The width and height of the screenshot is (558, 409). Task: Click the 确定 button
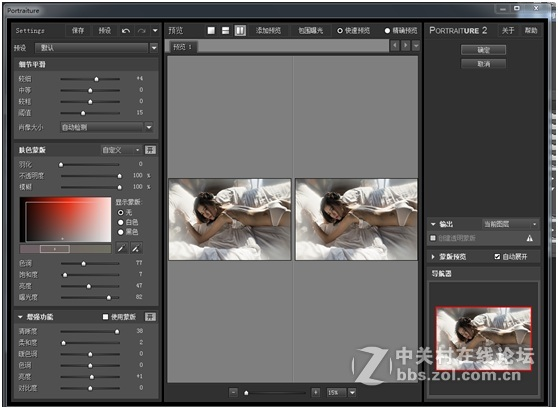pyautogui.click(x=483, y=50)
